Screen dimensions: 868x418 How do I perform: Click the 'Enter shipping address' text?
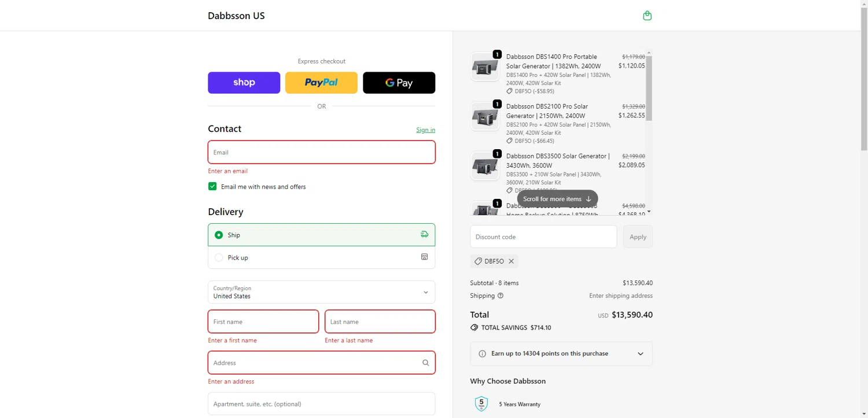pyautogui.click(x=621, y=295)
